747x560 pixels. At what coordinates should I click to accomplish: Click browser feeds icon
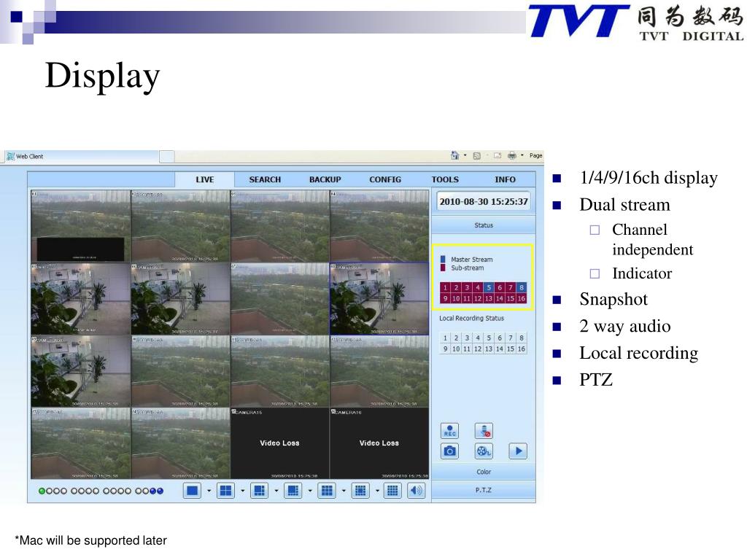click(476, 156)
